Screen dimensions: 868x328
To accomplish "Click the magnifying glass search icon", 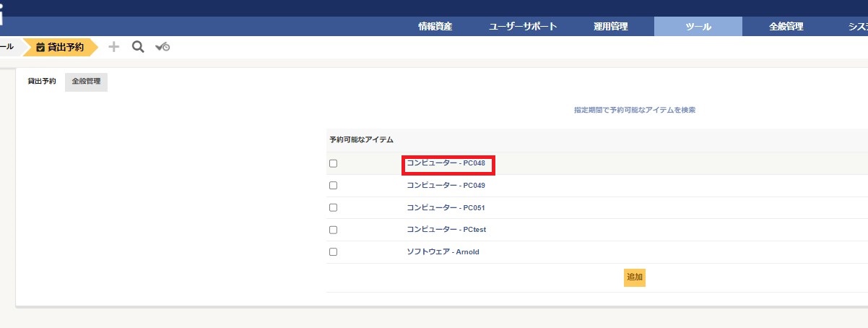I will click(x=138, y=47).
